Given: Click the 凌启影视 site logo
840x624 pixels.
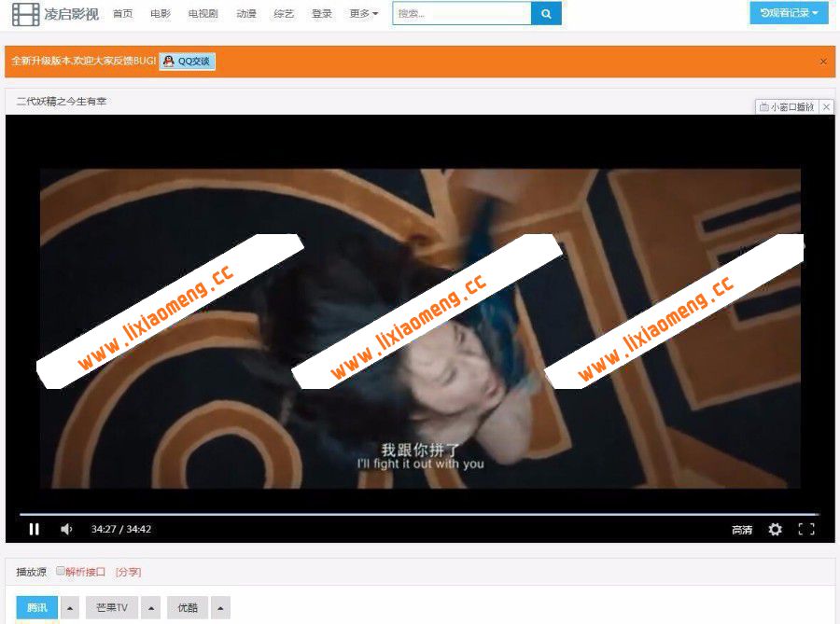Looking at the screenshot, I should coord(55,13).
